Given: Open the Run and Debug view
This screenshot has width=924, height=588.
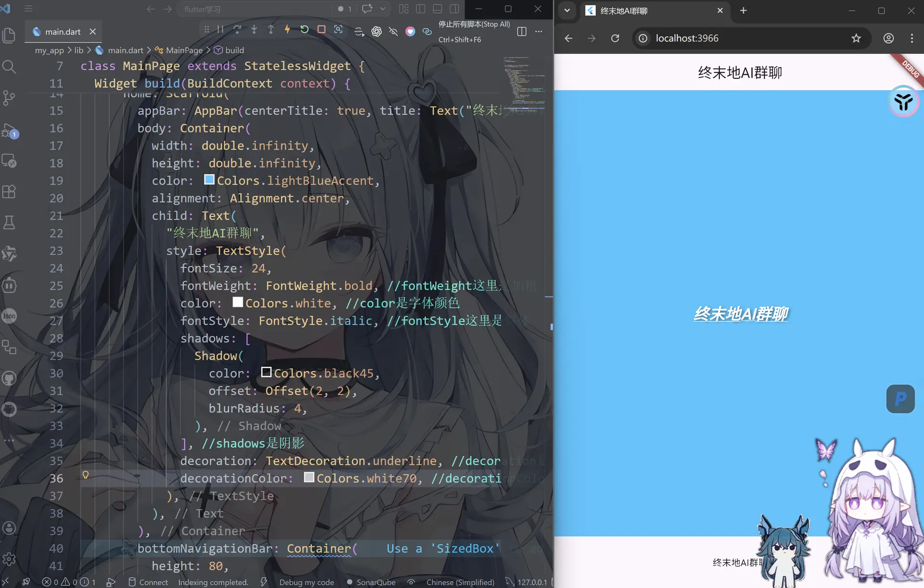Looking at the screenshot, I should (x=9, y=131).
